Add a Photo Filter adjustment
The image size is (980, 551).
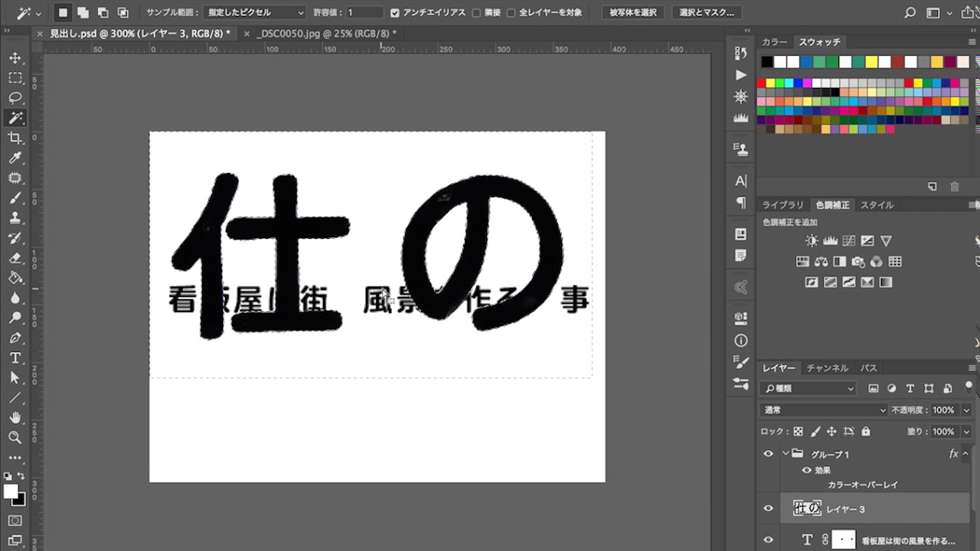pos(858,262)
